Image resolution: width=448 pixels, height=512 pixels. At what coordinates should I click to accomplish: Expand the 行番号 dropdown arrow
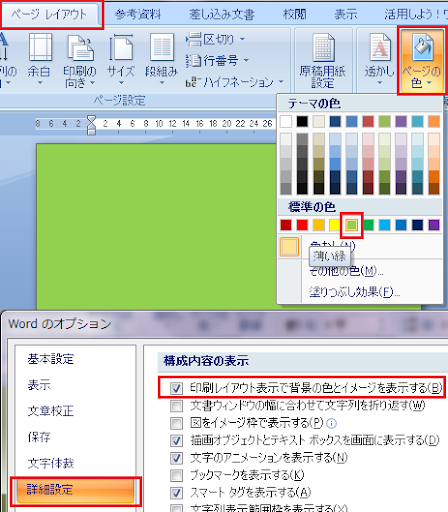coord(246,61)
